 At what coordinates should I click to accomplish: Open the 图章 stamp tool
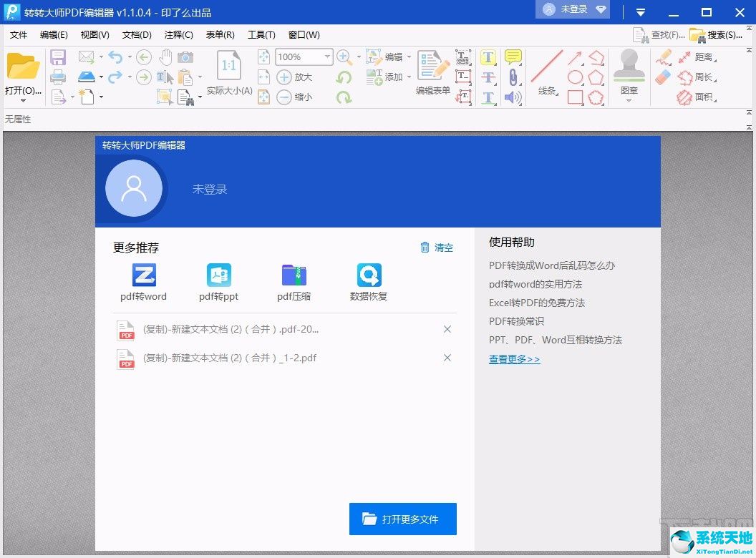(628, 68)
